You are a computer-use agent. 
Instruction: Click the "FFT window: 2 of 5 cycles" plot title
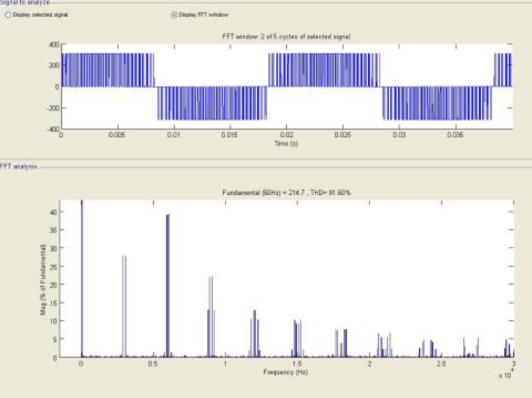[286, 37]
